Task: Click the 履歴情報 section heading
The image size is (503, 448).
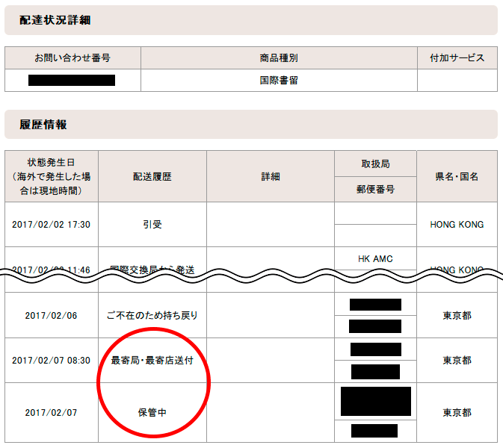Action: pyautogui.click(x=43, y=125)
